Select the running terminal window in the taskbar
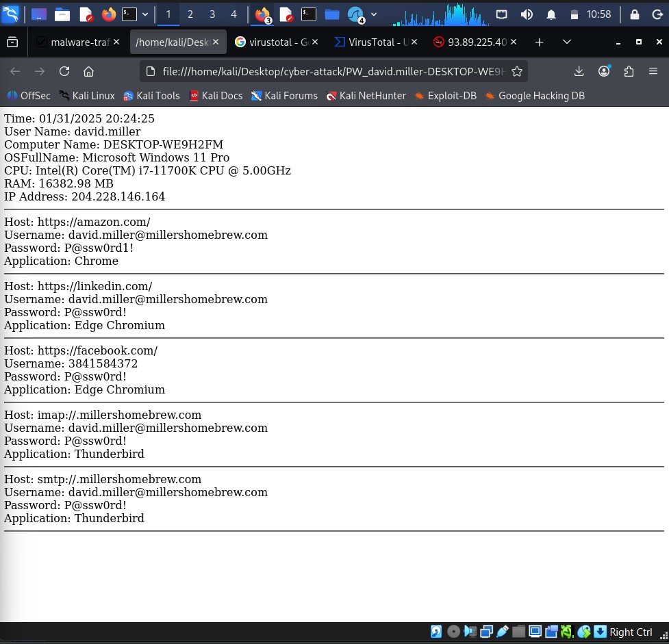The image size is (669, 644). 308,14
